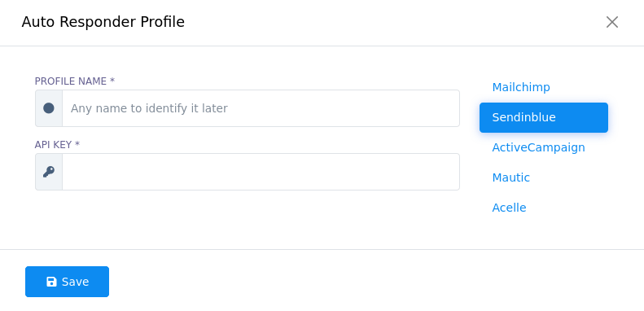Click the floppy disk icon on Save

(x=51, y=282)
